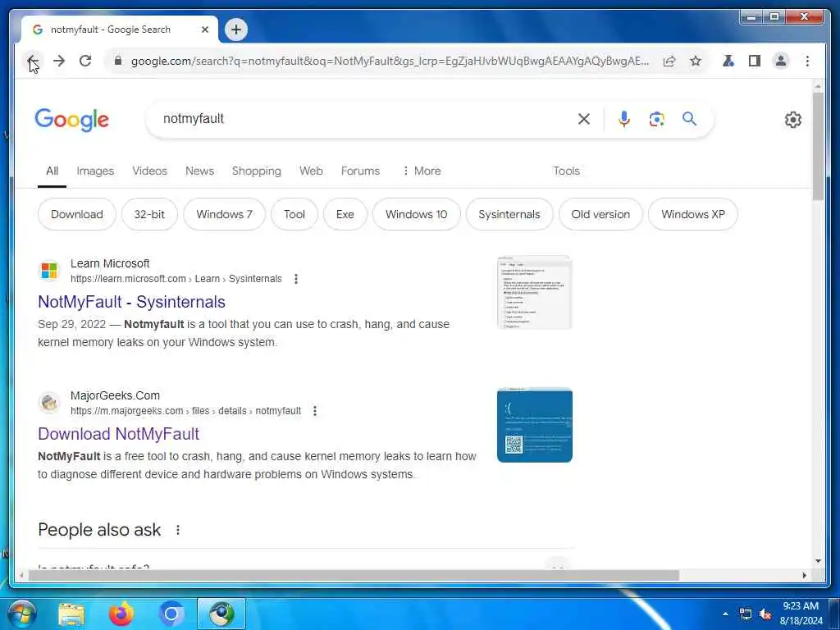This screenshot has height=630, width=840.
Task: Open File Explorer from the taskbar
Action: click(x=71, y=614)
